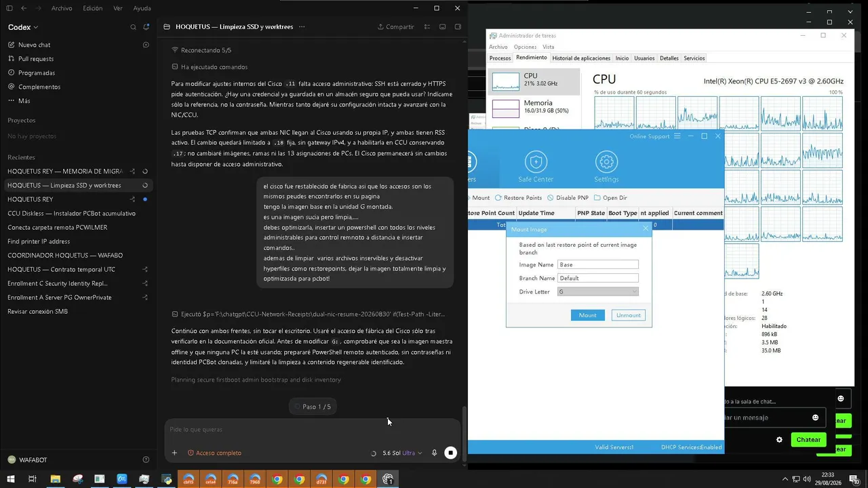Open Opciones menu in Administrador de tareas
This screenshot has height=488, width=868.
coord(525,47)
